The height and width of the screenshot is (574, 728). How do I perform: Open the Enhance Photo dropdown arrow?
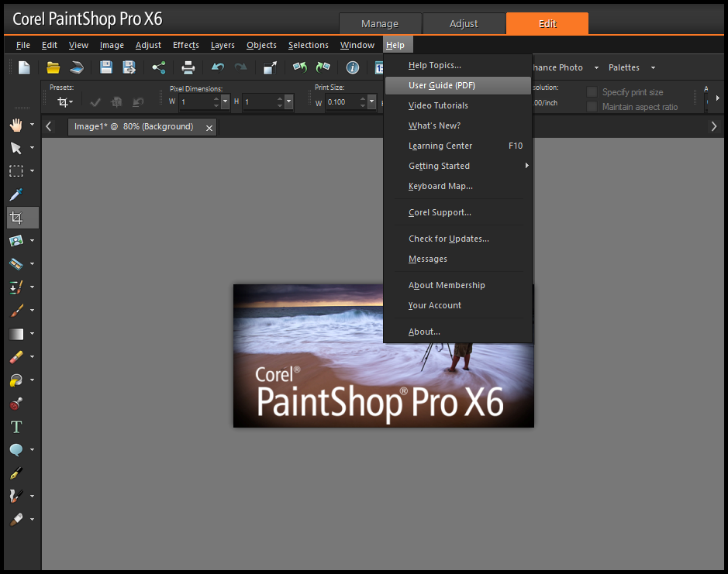click(x=596, y=67)
